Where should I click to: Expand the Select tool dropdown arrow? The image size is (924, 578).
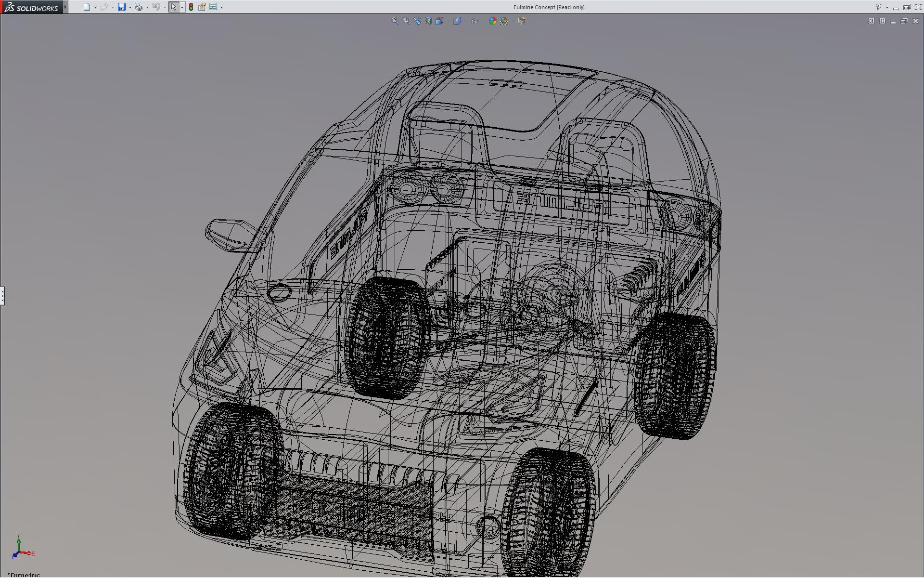tap(182, 7)
